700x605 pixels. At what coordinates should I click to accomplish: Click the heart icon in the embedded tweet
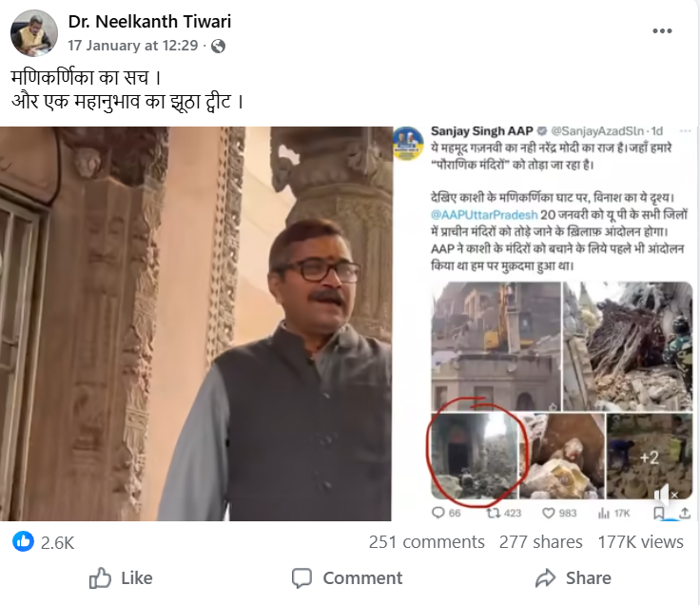[x=549, y=513]
